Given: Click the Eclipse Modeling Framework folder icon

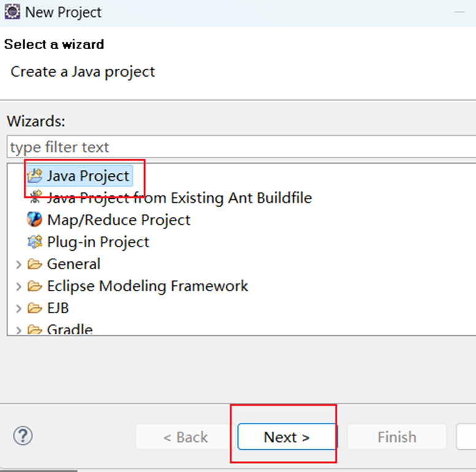Looking at the screenshot, I should coord(34,286).
